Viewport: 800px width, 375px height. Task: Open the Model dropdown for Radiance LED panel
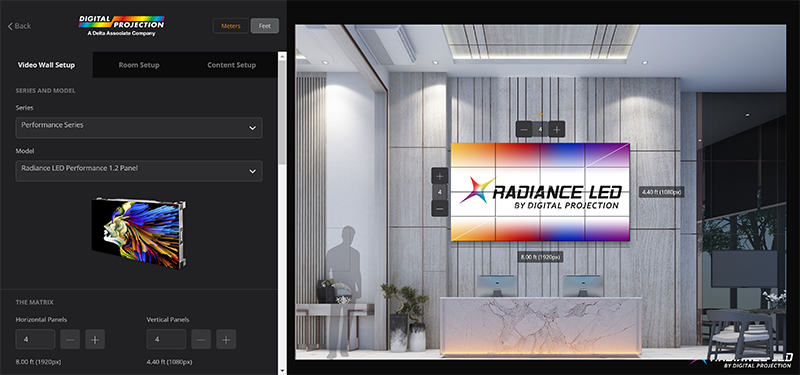coord(139,171)
